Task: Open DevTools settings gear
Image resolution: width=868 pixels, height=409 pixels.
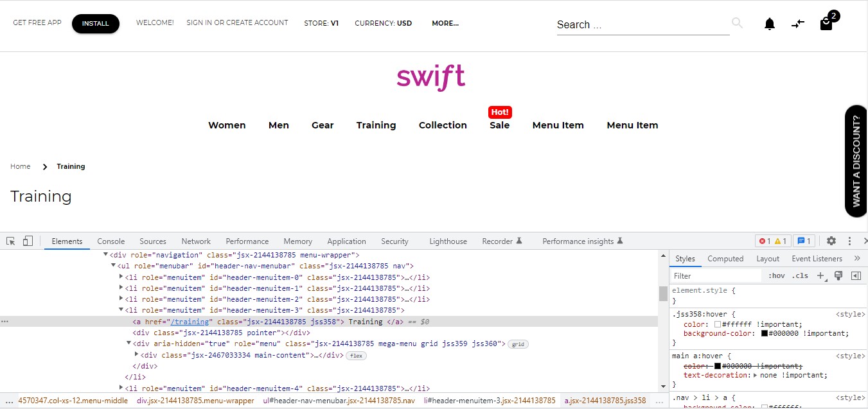Action: [x=831, y=241]
